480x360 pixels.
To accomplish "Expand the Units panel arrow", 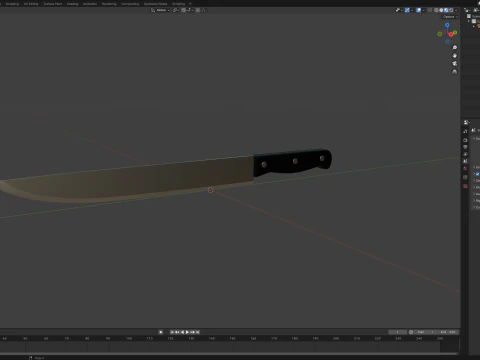I will point(474,167).
